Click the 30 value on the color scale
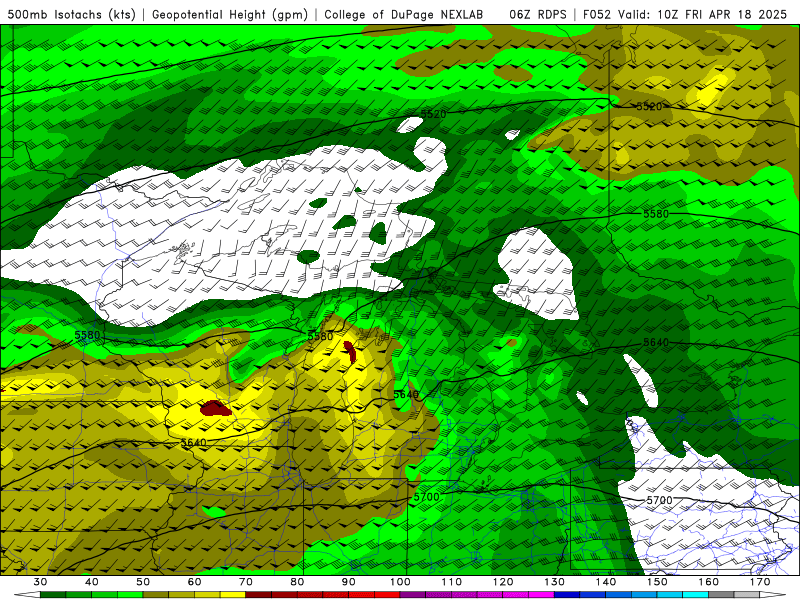This screenshot has width=800, height=600. (40, 582)
